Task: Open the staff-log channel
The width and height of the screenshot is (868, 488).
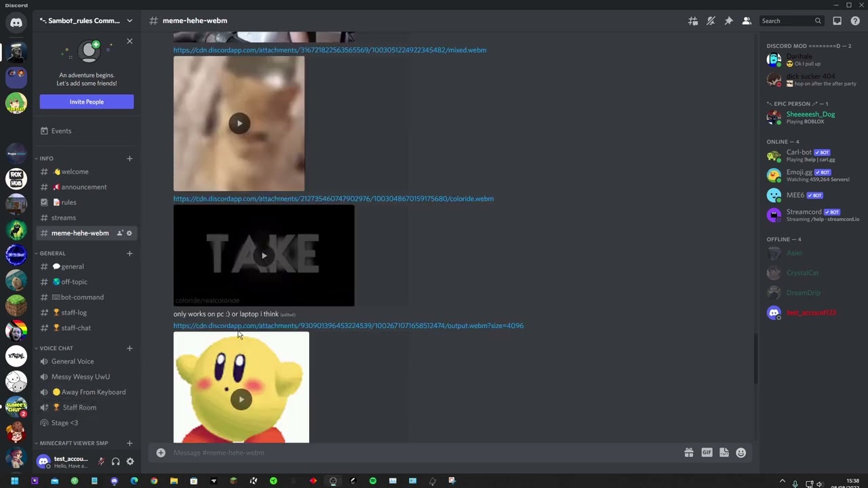Action: 87,312
